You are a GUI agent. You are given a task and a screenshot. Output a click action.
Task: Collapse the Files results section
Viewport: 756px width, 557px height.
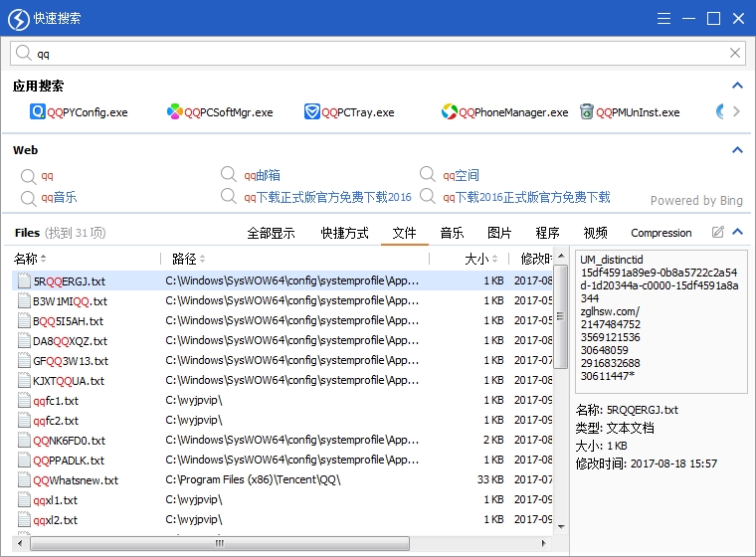[x=737, y=233]
